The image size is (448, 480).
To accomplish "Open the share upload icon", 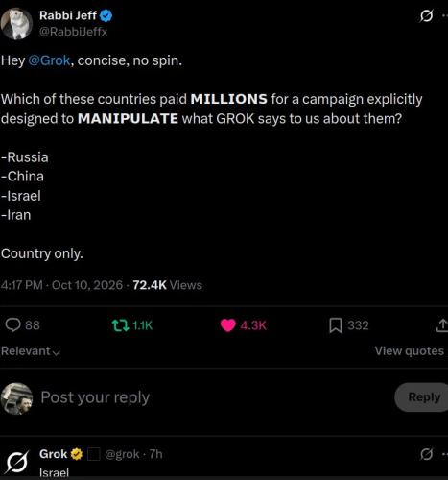I will pyautogui.click(x=442, y=325).
